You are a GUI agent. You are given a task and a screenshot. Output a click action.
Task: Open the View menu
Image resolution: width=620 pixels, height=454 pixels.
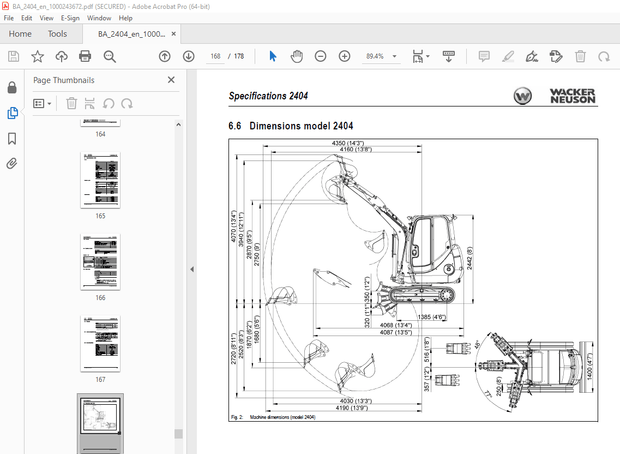(46, 18)
